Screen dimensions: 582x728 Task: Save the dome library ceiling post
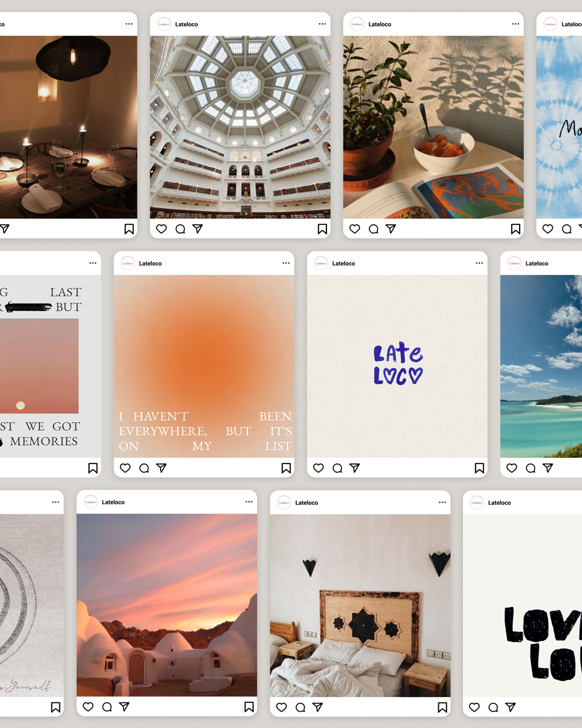pyautogui.click(x=322, y=229)
